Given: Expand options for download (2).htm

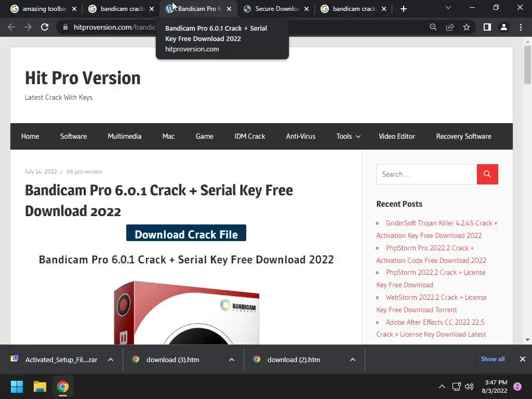Looking at the screenshot, I should click(353, 360).
